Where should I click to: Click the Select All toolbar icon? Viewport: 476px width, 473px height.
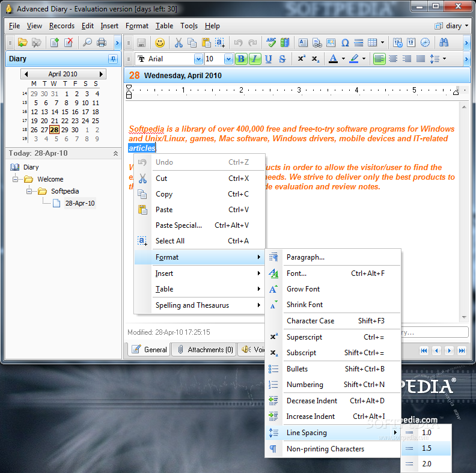click(220, 43)
